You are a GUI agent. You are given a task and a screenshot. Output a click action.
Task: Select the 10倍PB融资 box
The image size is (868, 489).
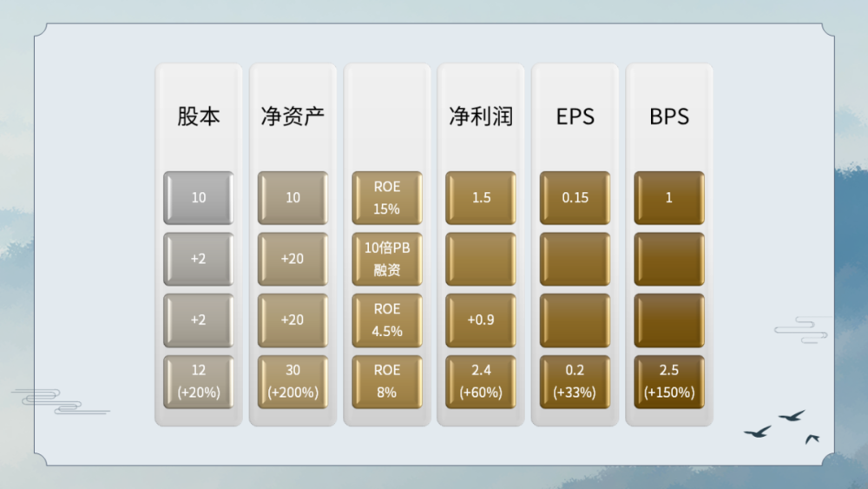coord(387,259)
